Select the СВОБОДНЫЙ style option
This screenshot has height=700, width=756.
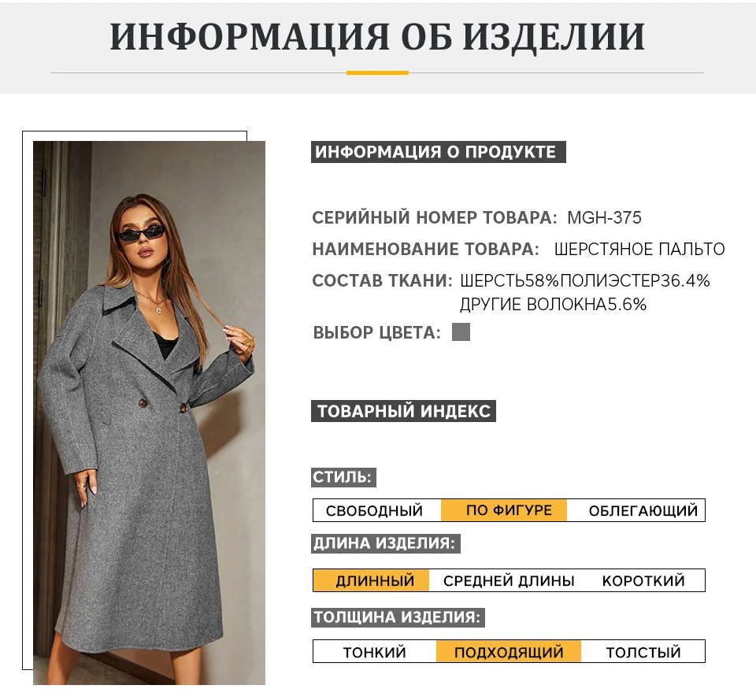pyautogui.click(x=374, y=510)
